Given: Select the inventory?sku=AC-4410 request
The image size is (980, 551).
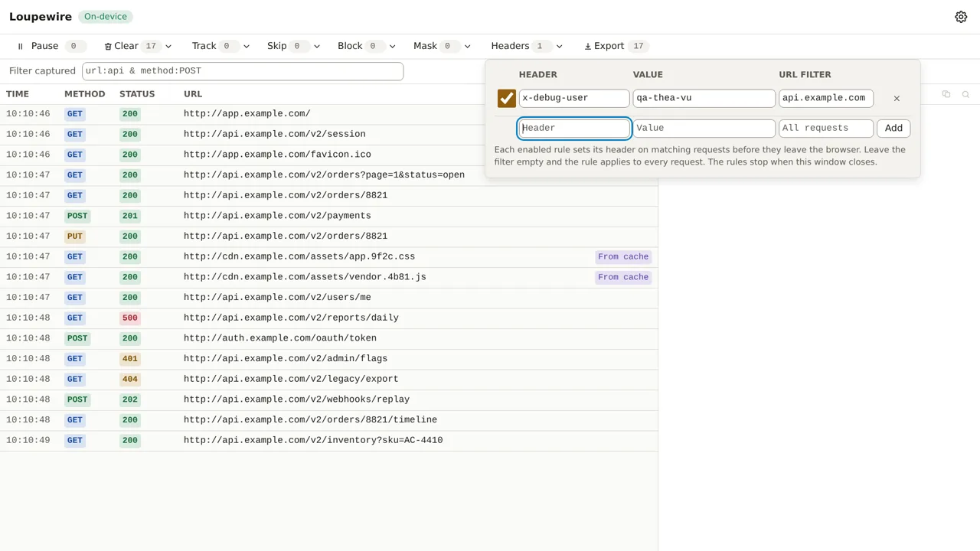Looking at the screenshot, I should 329,441.
